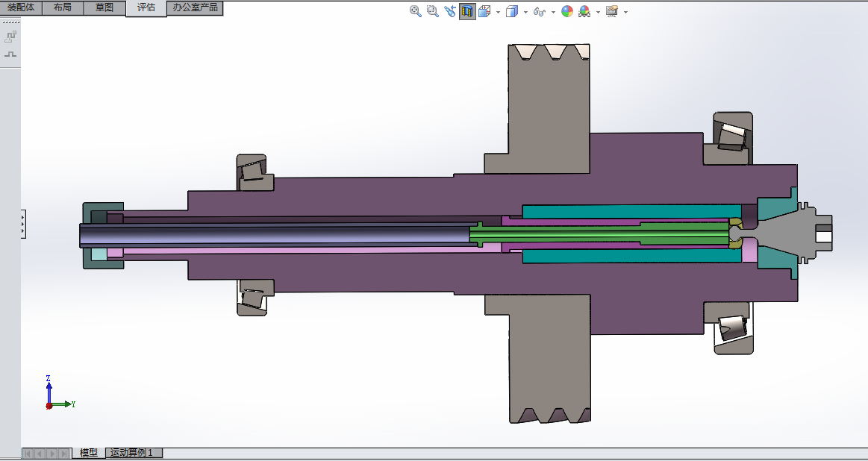Open the Apply Scene dropdown arrow
Viewport: 868px width, 461px height.
pos(598,12)
